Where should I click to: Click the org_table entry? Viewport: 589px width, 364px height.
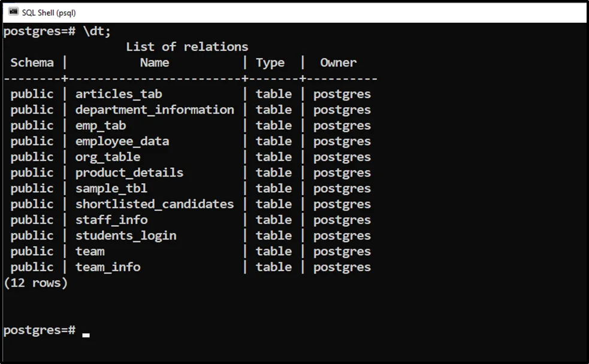[108, 157]
